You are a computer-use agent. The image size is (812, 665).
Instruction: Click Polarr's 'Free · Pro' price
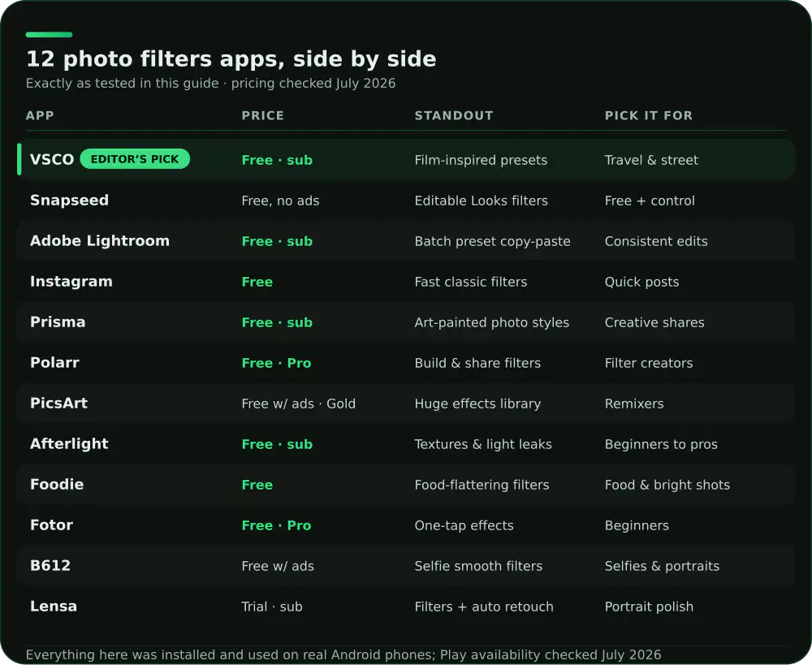click(x=277, y=363)
